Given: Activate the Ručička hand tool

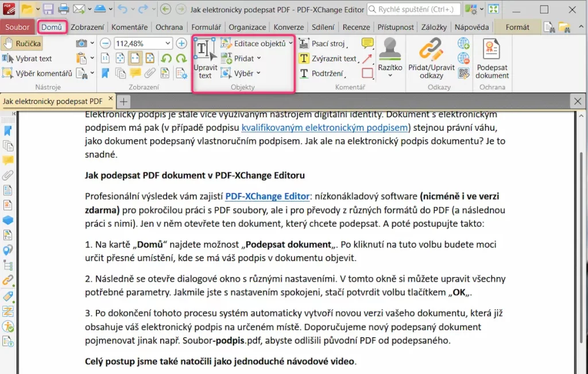Looking at the screenshot, I should coord(22,44).
